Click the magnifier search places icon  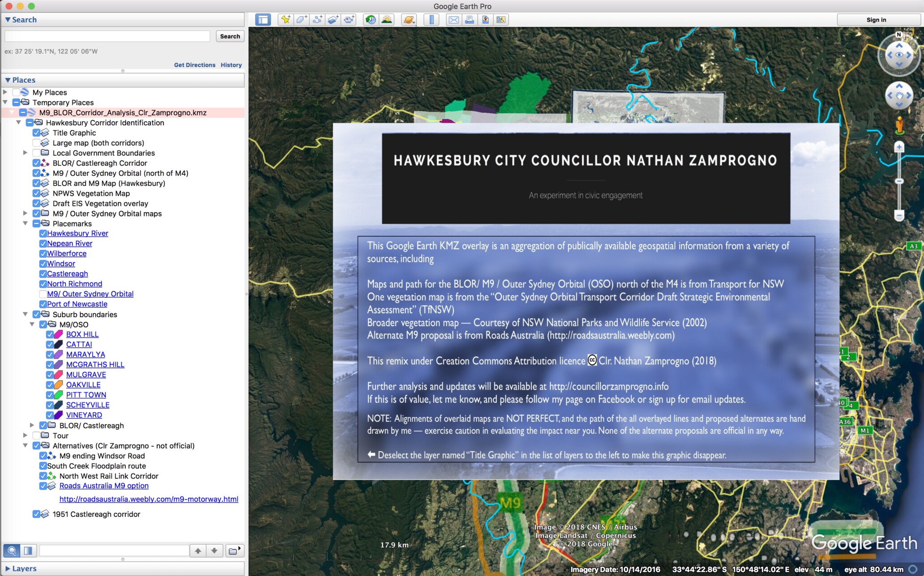(12, 550)
